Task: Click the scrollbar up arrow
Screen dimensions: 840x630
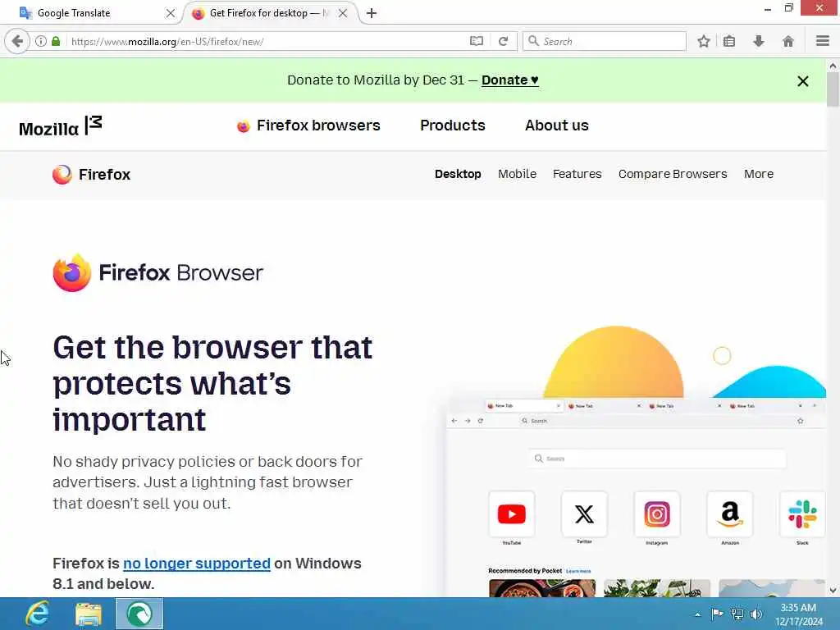Action: tap(833, 66)
